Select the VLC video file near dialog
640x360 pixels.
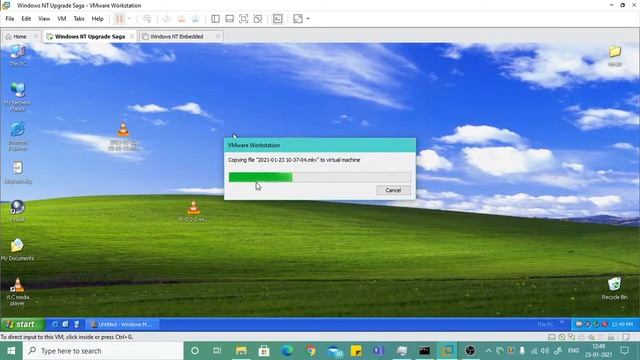click(193, 211)
